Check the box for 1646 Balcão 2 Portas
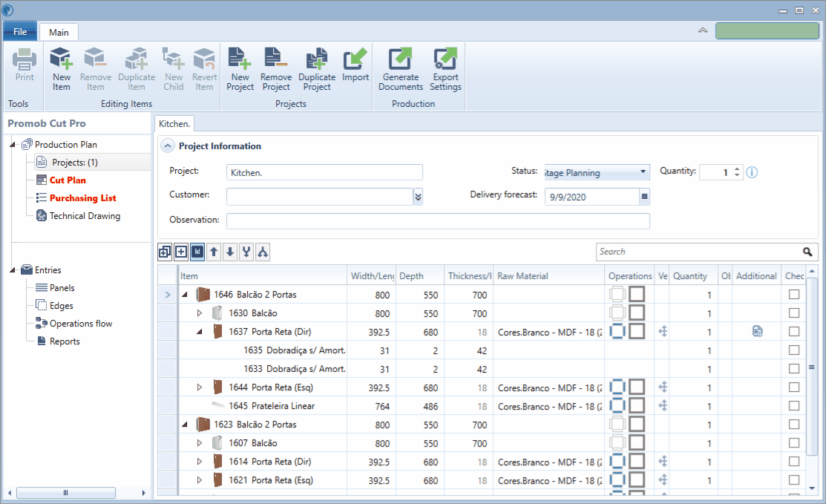 coord(794,295)
